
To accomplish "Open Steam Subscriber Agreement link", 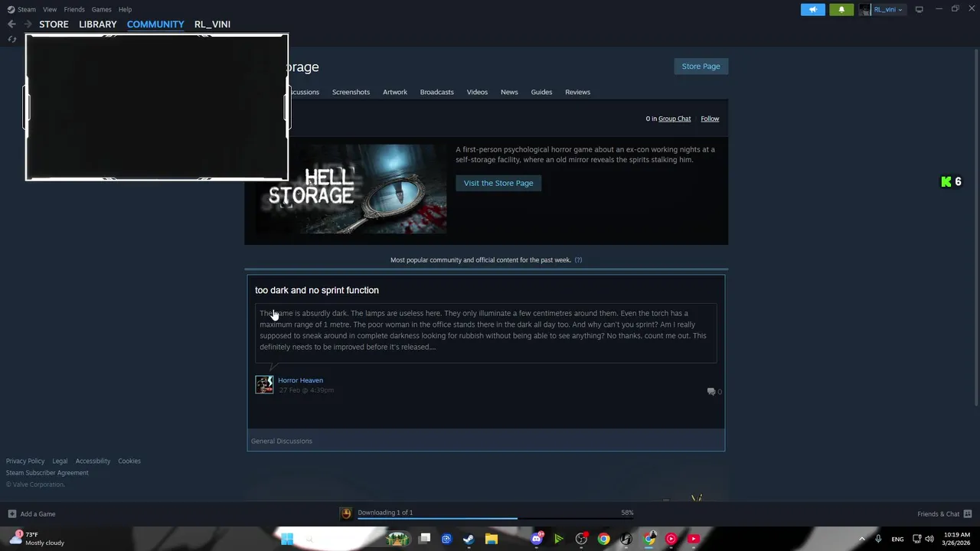I will pos(47,473).
